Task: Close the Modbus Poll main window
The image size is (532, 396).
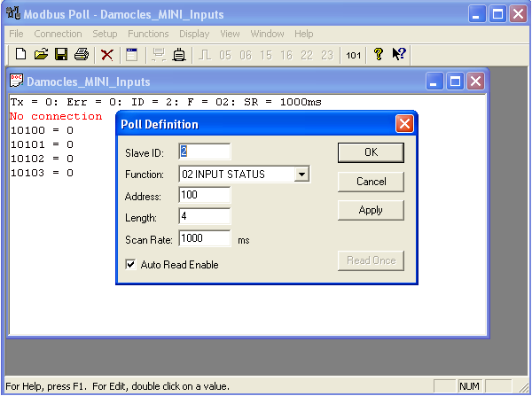Action: click(x=518, y=14)
